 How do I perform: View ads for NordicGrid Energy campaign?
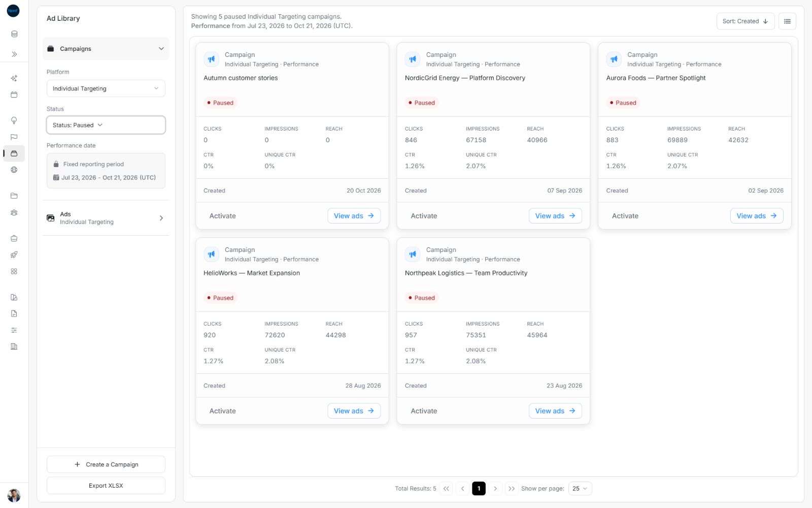click(555, 216)
